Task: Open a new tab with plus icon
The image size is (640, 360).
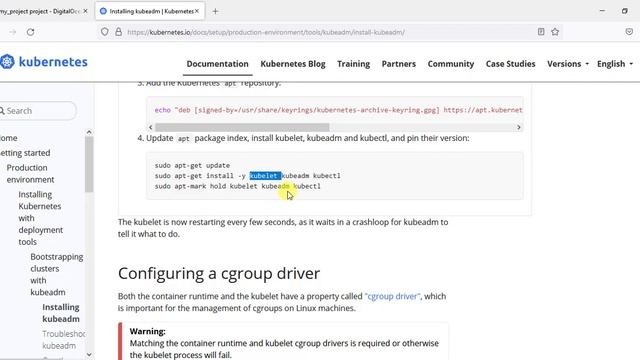Action: coord(215,11)
